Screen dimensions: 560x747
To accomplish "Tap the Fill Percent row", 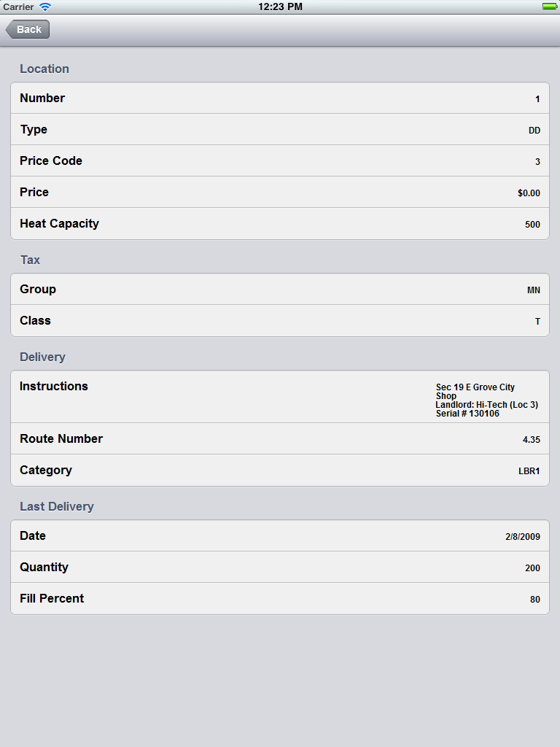I will coord(280,598).
